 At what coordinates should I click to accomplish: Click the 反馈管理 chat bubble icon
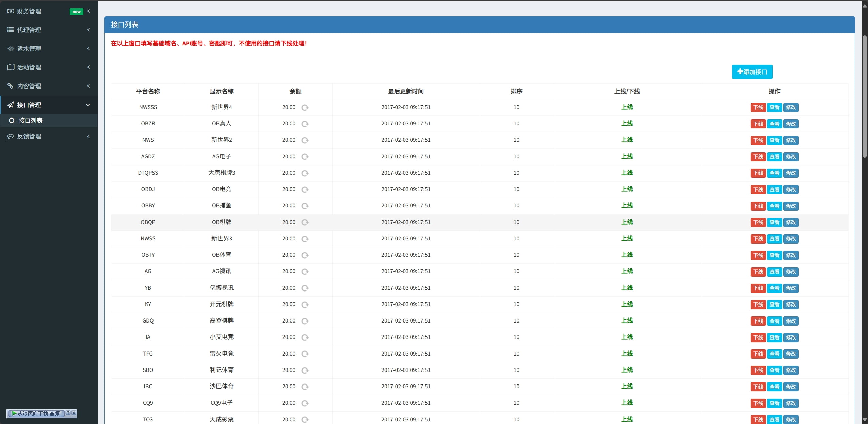(x=11, y=136)
